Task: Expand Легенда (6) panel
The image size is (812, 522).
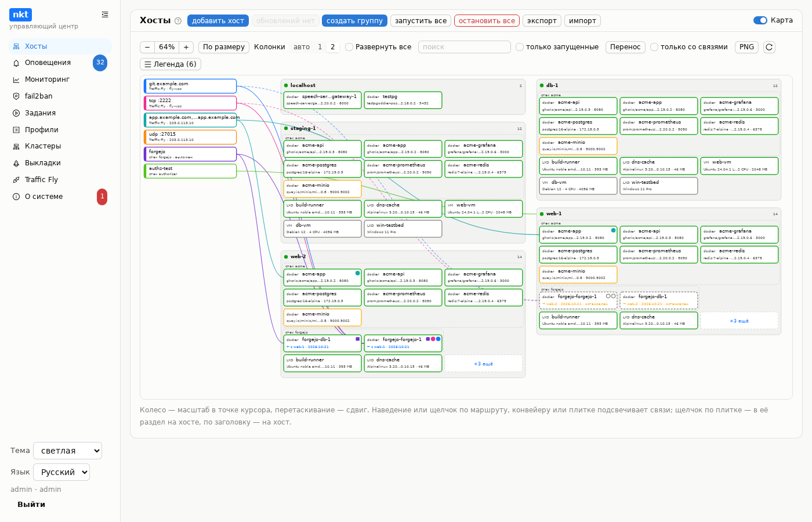Action: click(171, 64)
